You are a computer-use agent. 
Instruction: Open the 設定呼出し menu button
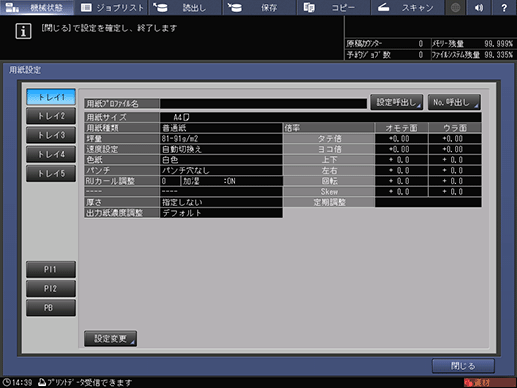coord(396,102)
